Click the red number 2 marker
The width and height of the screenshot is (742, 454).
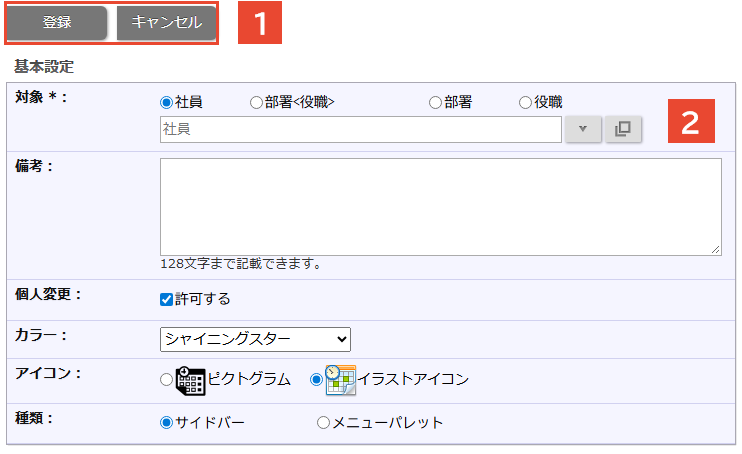point(691,123)
